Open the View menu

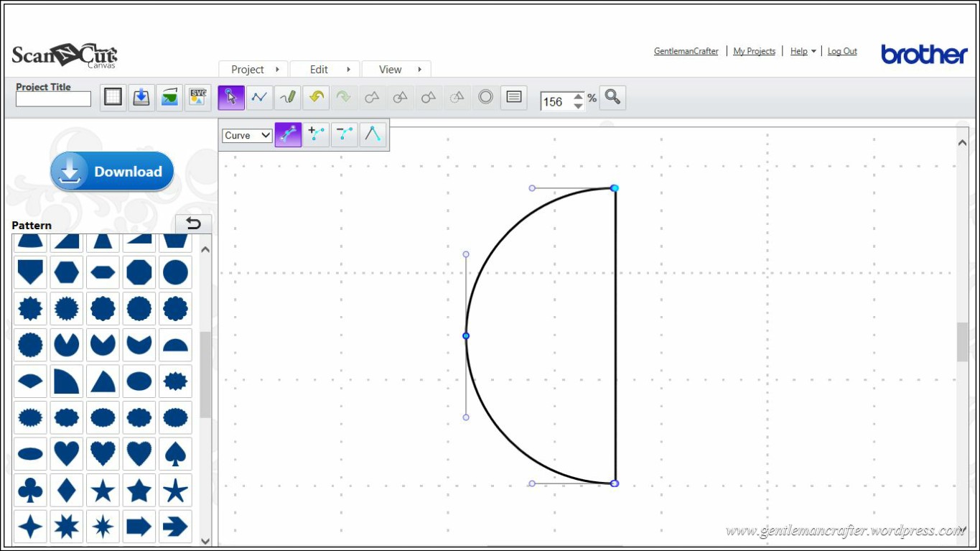point(396,70)
